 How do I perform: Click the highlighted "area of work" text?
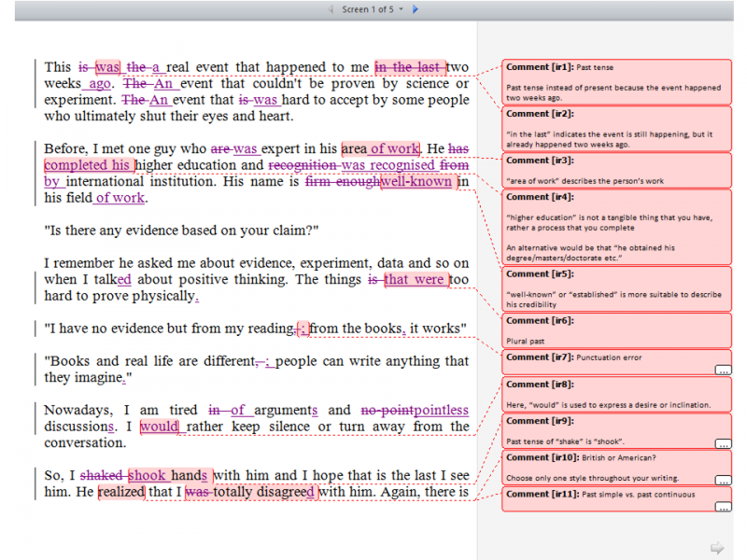coord(381,149)
